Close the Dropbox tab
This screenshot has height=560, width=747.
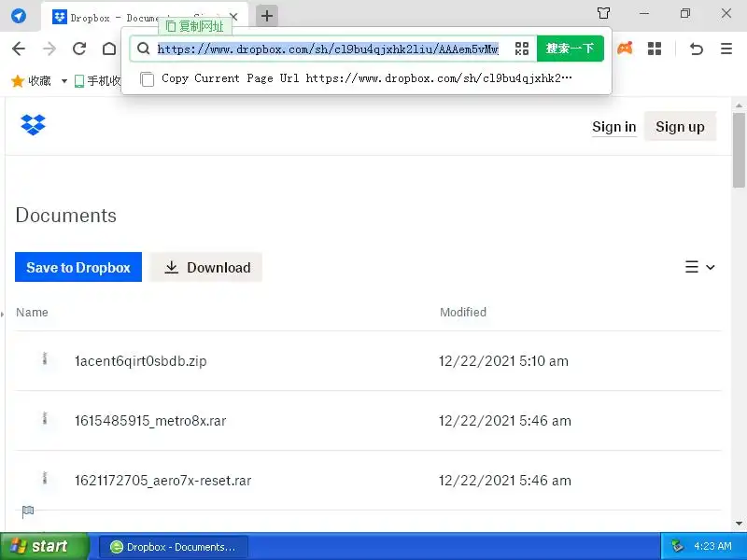pyautogui.click(x=234, y=17)
